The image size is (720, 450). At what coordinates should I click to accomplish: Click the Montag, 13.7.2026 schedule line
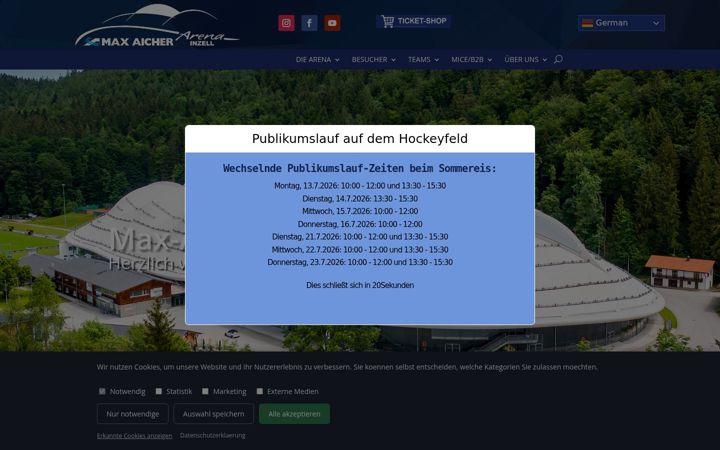(360, 186)
